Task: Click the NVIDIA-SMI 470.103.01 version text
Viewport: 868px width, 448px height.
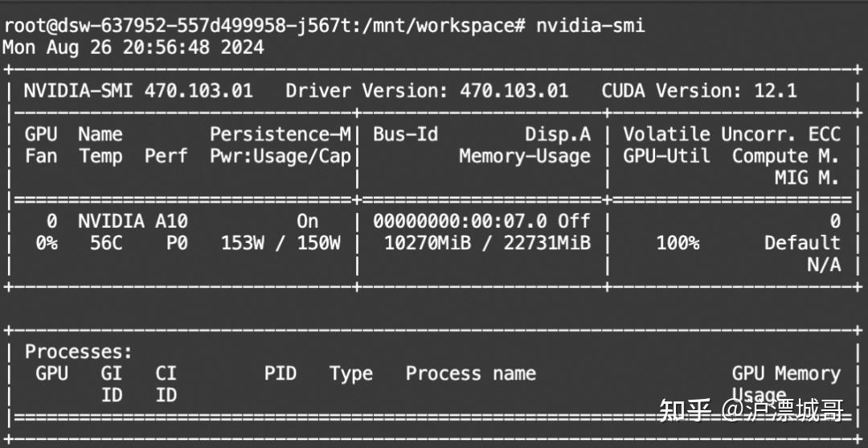Action: point(138,91)
